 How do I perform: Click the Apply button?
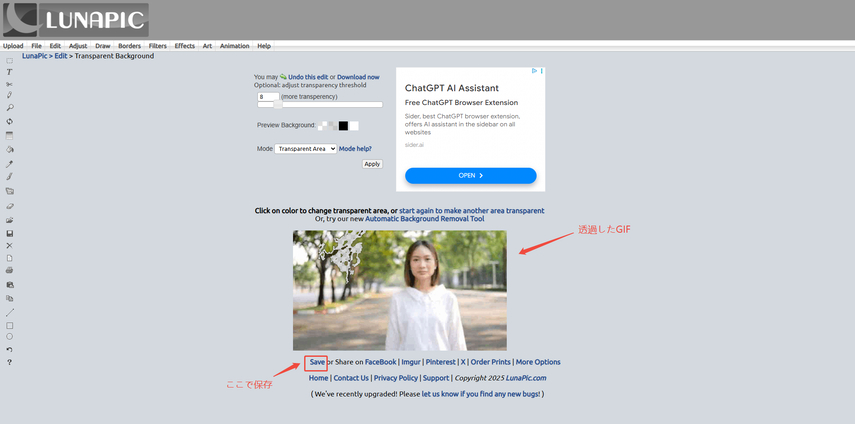point(372,164)
